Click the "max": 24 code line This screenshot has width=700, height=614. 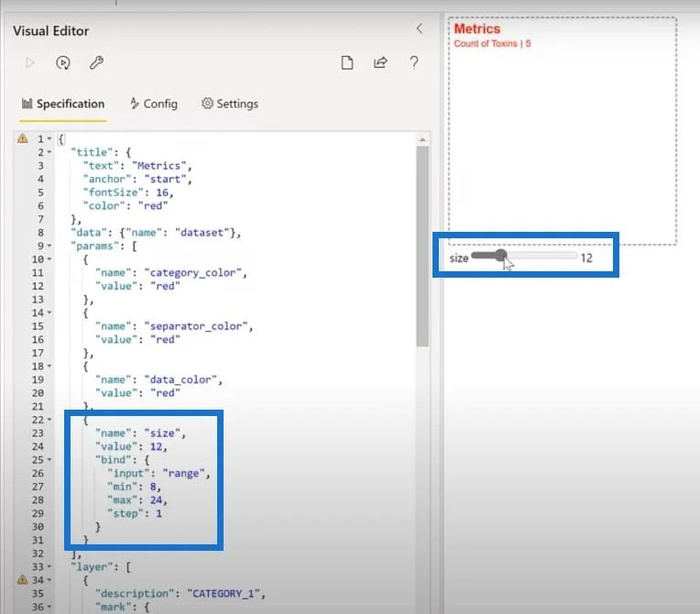click(x=137, y=499)
